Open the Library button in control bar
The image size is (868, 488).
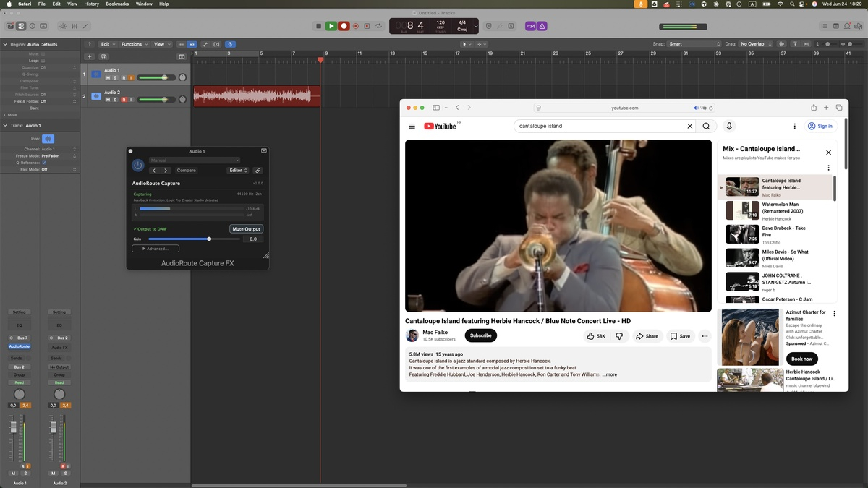[x=9, y=26]
